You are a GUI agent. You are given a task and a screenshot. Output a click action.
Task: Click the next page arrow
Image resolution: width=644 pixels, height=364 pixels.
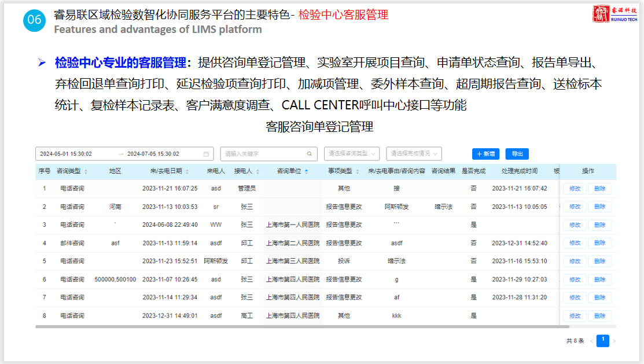[614, 341]
